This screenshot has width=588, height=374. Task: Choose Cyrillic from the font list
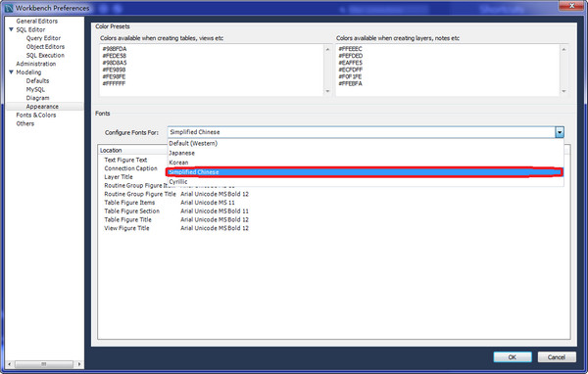(365, 181)
